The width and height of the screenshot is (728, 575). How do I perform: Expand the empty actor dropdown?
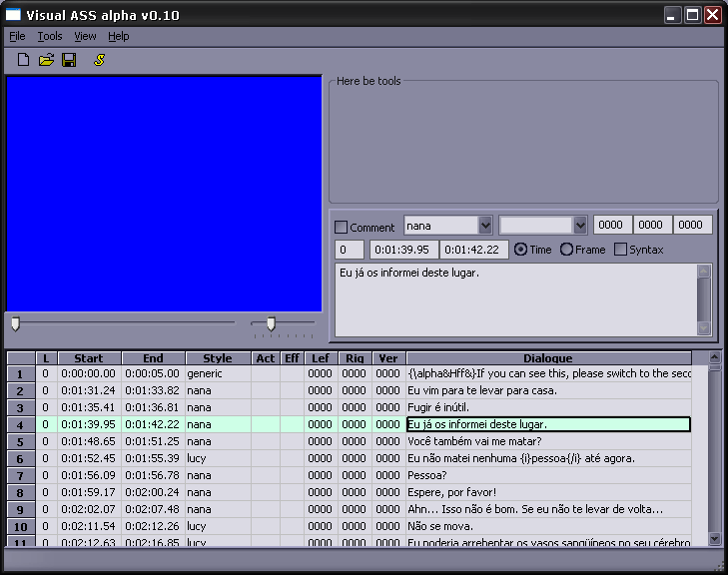tap(580, 226)
